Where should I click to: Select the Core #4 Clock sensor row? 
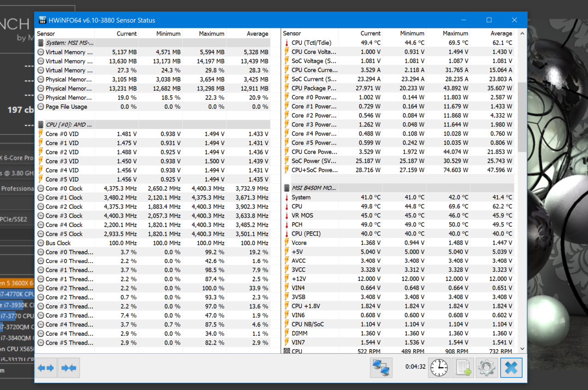[x=153, y=225]
